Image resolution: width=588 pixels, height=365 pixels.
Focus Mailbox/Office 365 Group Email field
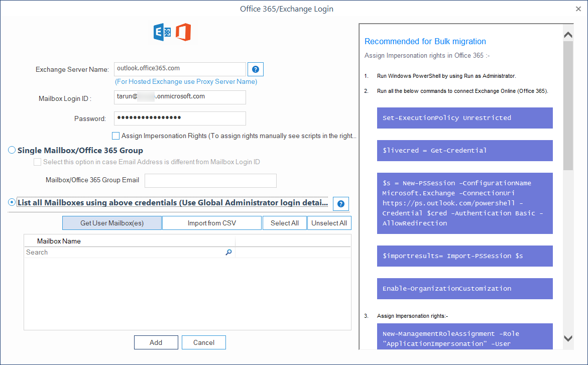(211, 180)
